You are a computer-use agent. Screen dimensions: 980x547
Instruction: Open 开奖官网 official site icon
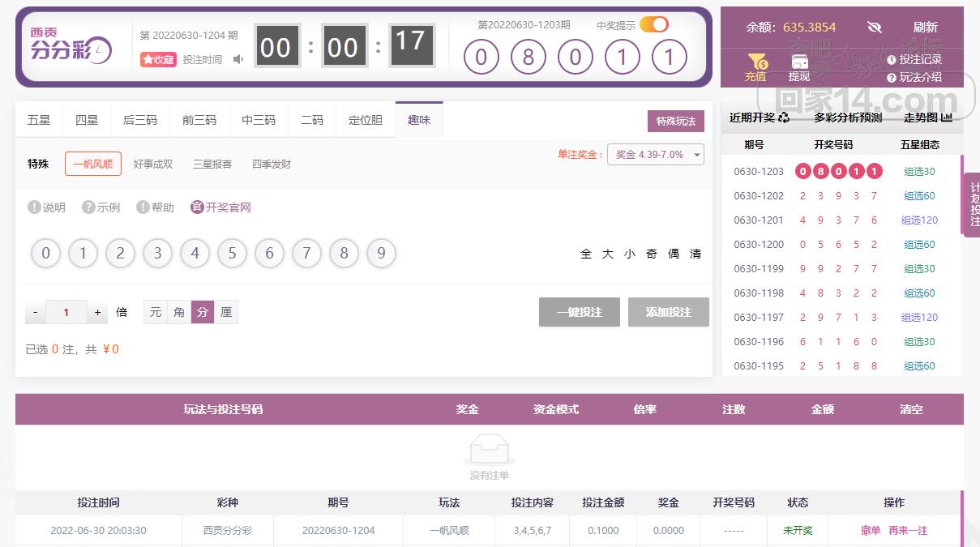coord(197,207)
